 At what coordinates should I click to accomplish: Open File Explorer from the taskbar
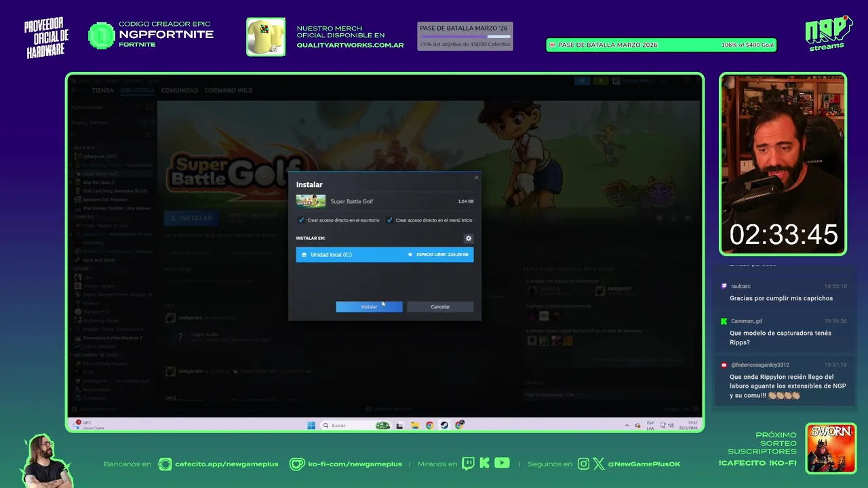(414, 425)
